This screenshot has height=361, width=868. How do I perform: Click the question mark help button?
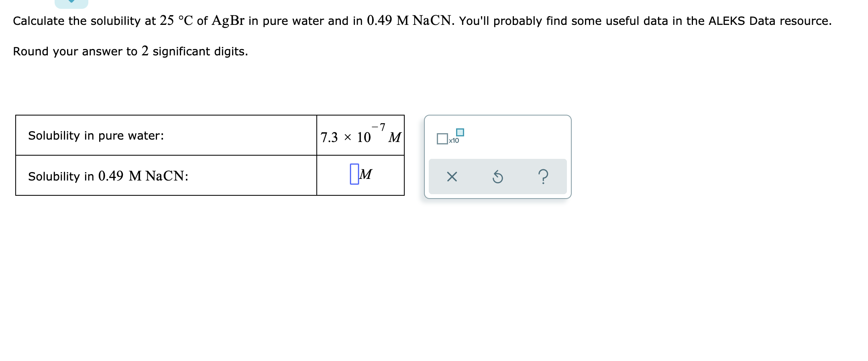pos(543,177)
